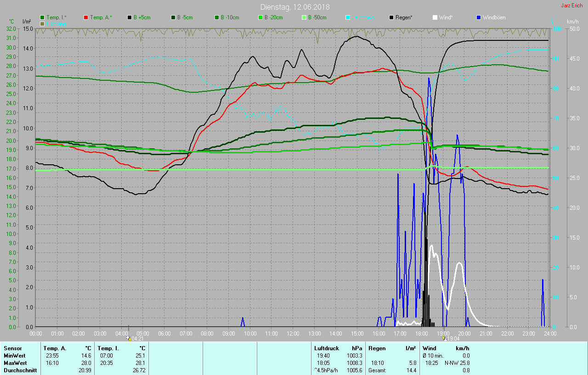Toggle the B +5cm legend entry
This screenshot has height=375, width=588.
tap(141, 17)
